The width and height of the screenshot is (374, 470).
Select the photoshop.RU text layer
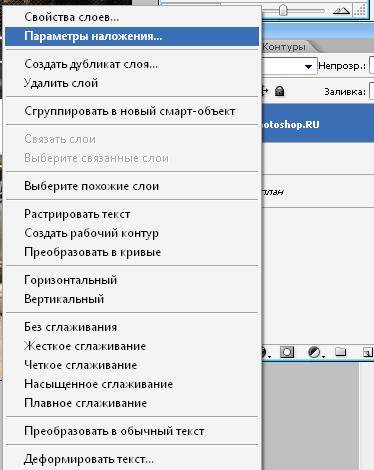(318, 124)
